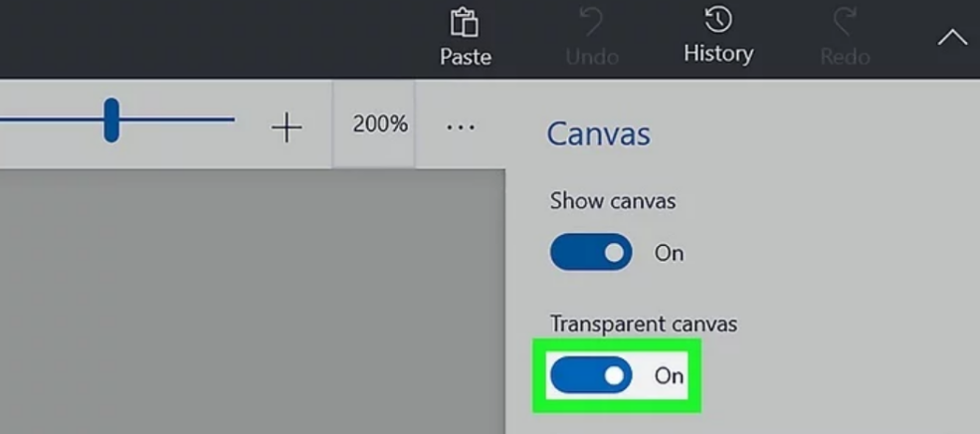Disable the Transparent canvas switch

(x=591, y=375)
